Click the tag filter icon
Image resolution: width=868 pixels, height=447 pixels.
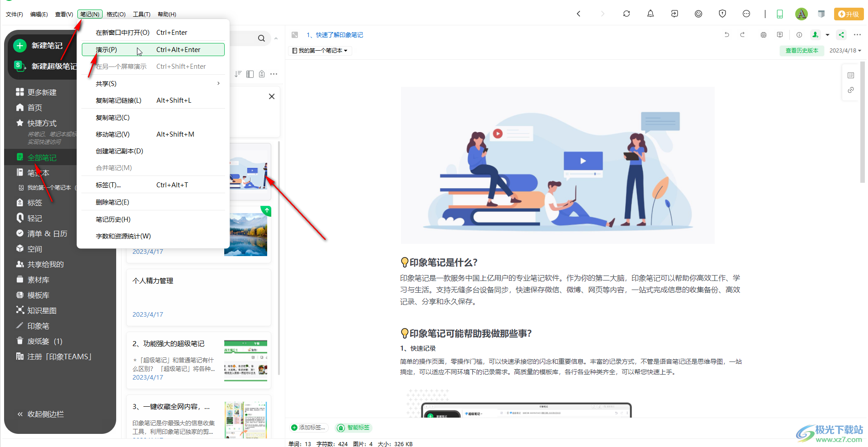point(262,74)
